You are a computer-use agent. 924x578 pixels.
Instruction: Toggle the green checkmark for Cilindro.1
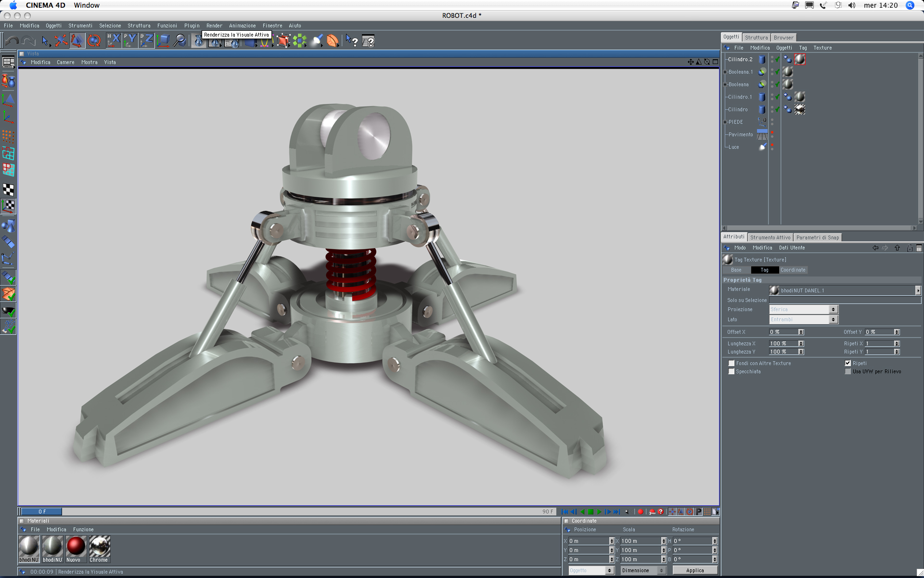tap(777, 97)
